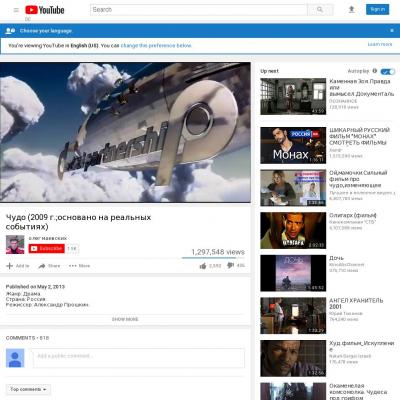This screenshot has width=400, height=400.
Task: Click the Share arrow icon
Action: pyautogui.click(x=42, y=266)
